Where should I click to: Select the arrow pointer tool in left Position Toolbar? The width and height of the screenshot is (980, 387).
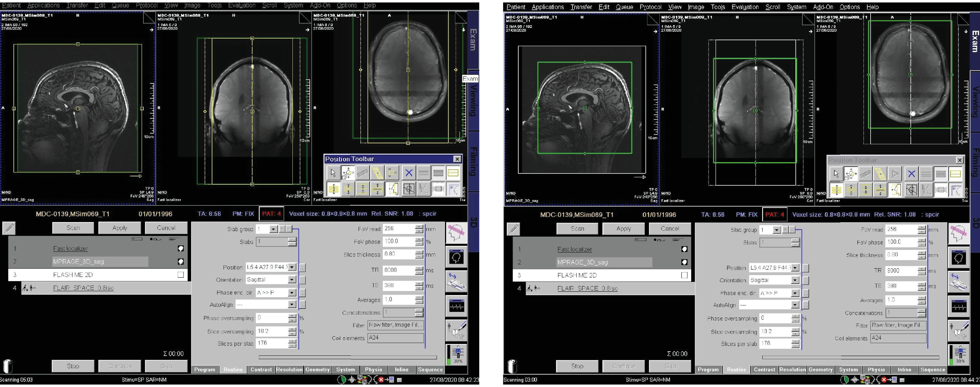click(333, 173)
